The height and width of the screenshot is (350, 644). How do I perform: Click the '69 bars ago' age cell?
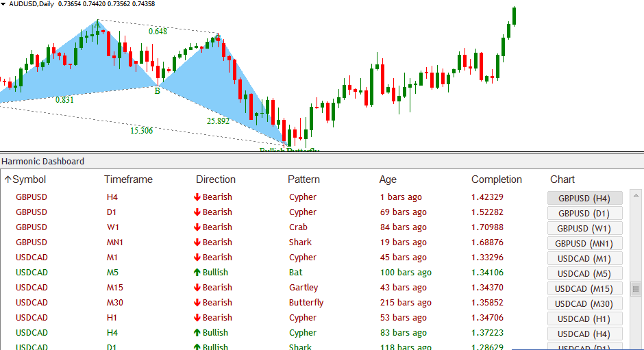tap(404, 212)
